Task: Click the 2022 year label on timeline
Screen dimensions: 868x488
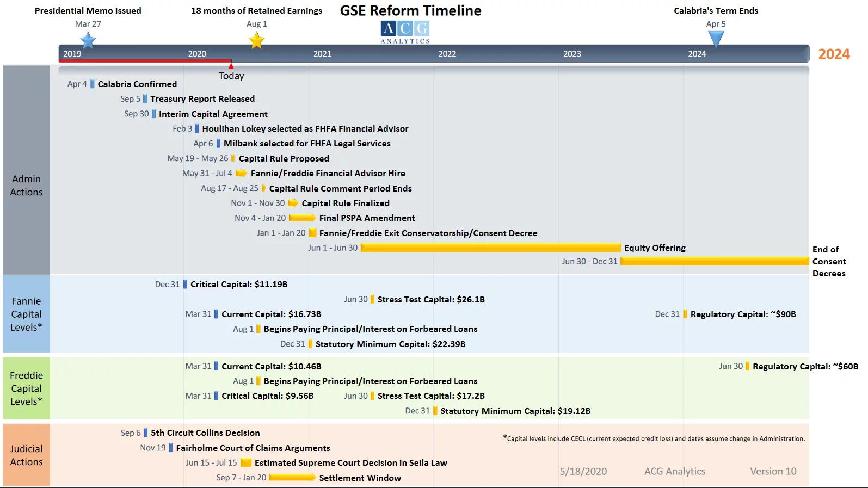Action: pyautogui.click(x=447, y=54)
